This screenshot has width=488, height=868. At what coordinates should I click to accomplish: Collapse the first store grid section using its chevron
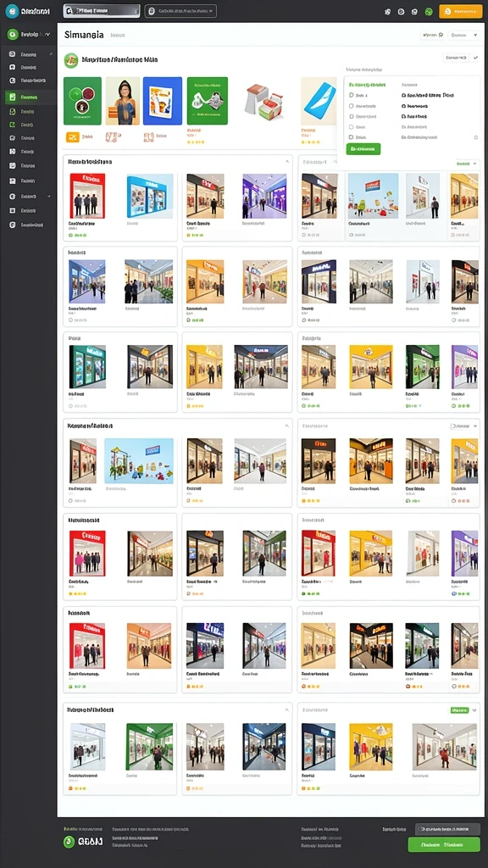pyautogui.click(x=287, y=162)
